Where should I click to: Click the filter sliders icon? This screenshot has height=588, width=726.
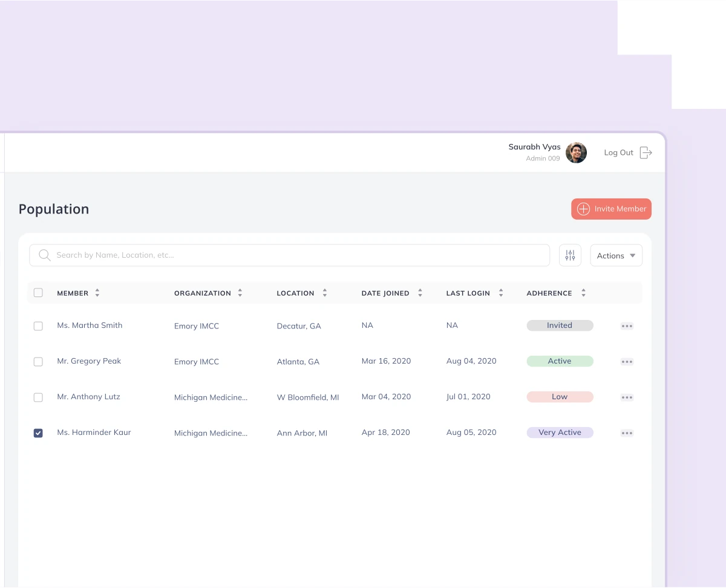click(x=570, y=255)
